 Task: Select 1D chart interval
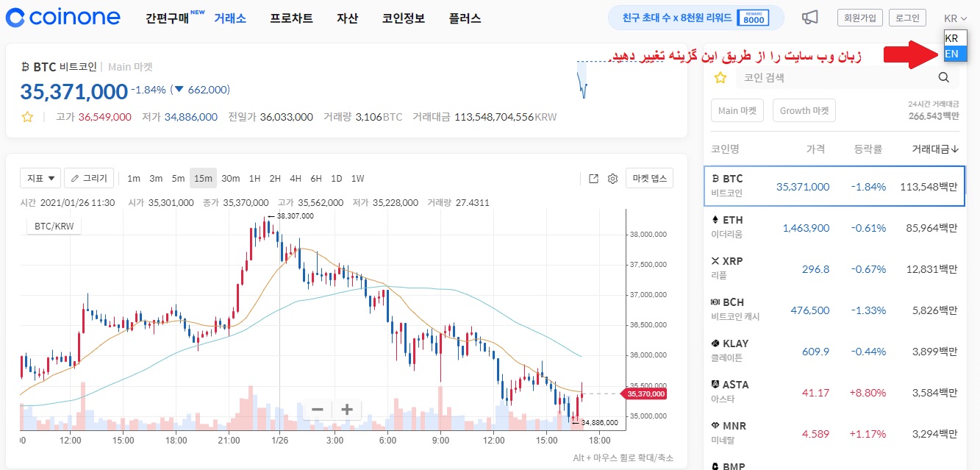(337, 178)
